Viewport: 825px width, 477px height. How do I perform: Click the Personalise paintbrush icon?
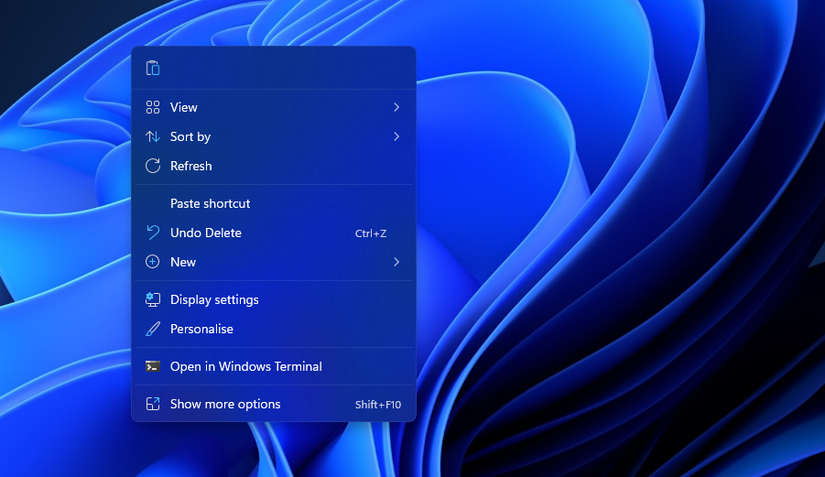click(153, 329)
